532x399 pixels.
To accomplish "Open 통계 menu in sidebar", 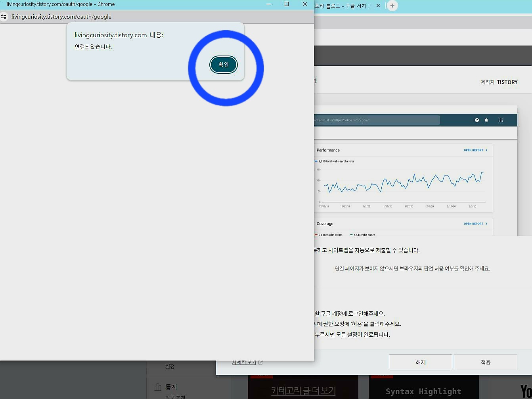I will tap(171, 387).
